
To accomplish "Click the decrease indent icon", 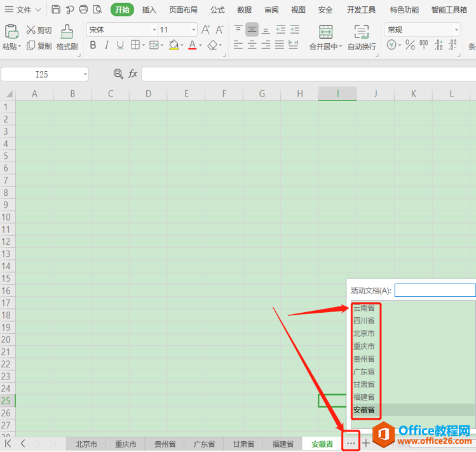I will (281, 29).
